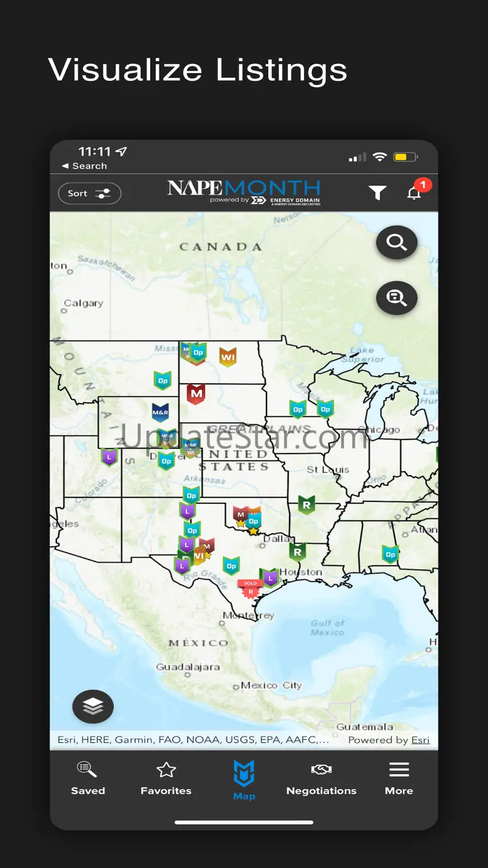Select the navy M&R marker in Wyoming

pos(161,412)
